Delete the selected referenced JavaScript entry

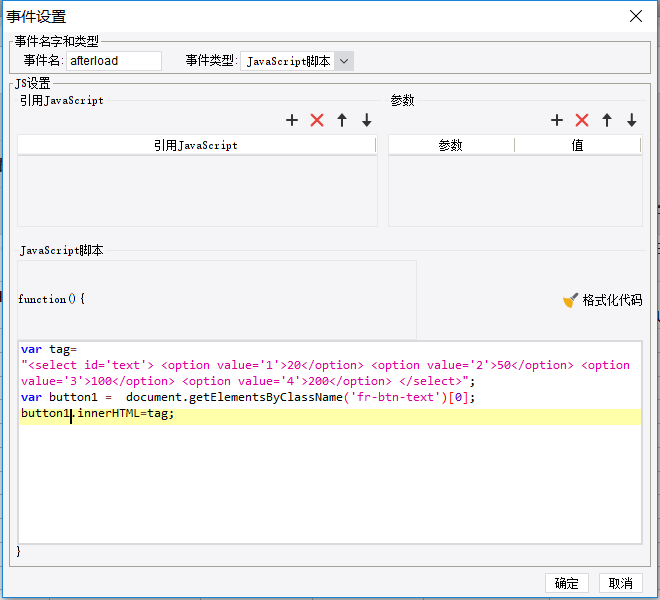[x=317, y=120]
